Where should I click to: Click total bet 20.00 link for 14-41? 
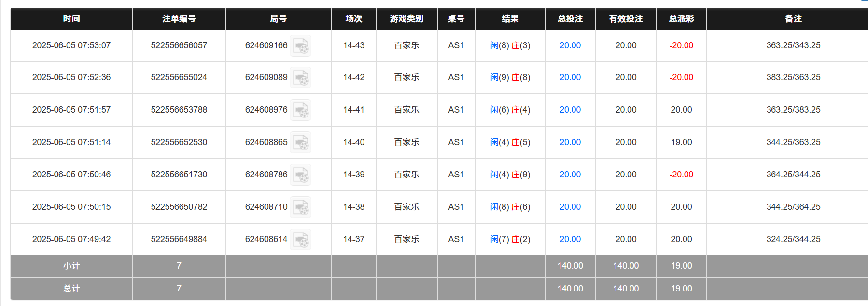[x=570, y=110]
